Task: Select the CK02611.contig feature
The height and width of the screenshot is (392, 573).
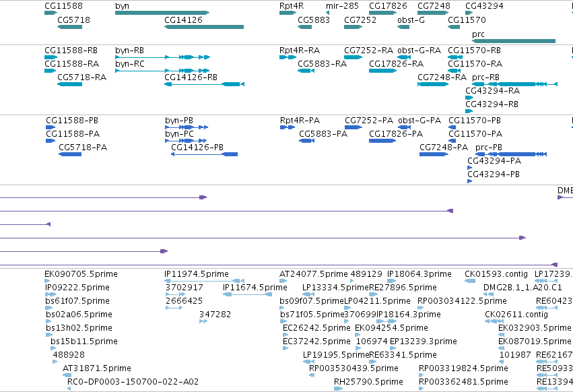Action: pos(494,321)
